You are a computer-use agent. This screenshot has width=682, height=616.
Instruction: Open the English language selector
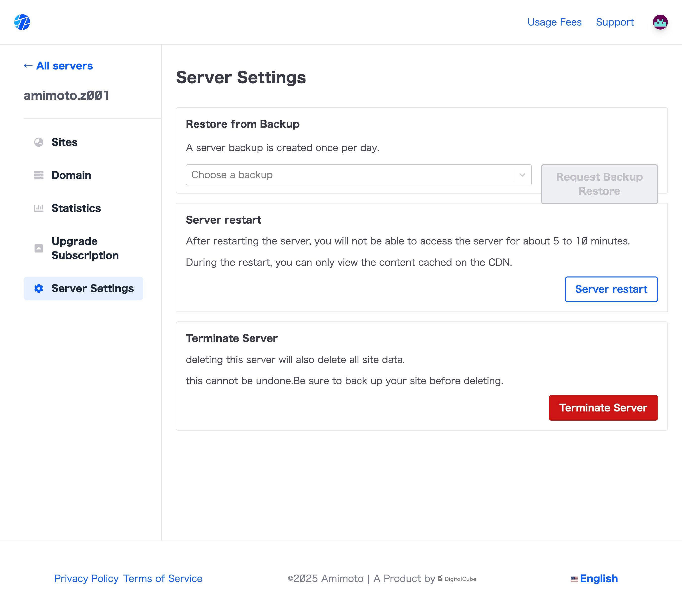599,579
